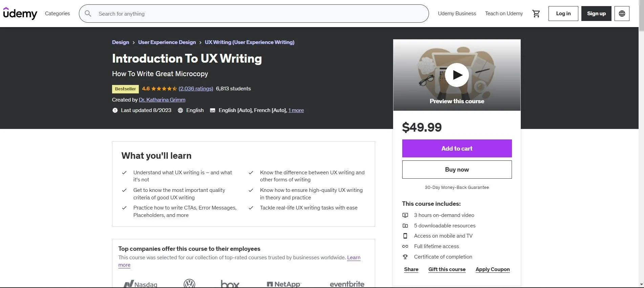Click the page's vertical scrollbar
Screen dimensions: 644x288
click(x=641, y=135)
